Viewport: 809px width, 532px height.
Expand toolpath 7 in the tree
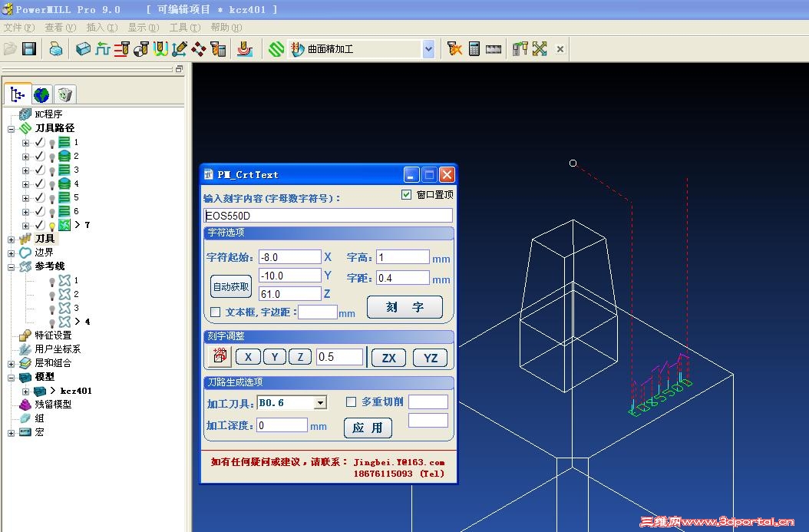[x=25, y=226]
